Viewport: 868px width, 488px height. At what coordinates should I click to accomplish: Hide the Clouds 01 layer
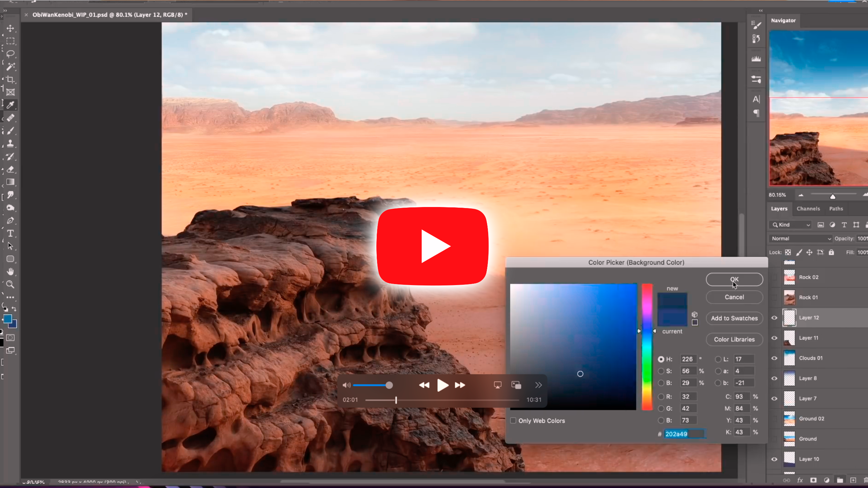tap(774, 358)
